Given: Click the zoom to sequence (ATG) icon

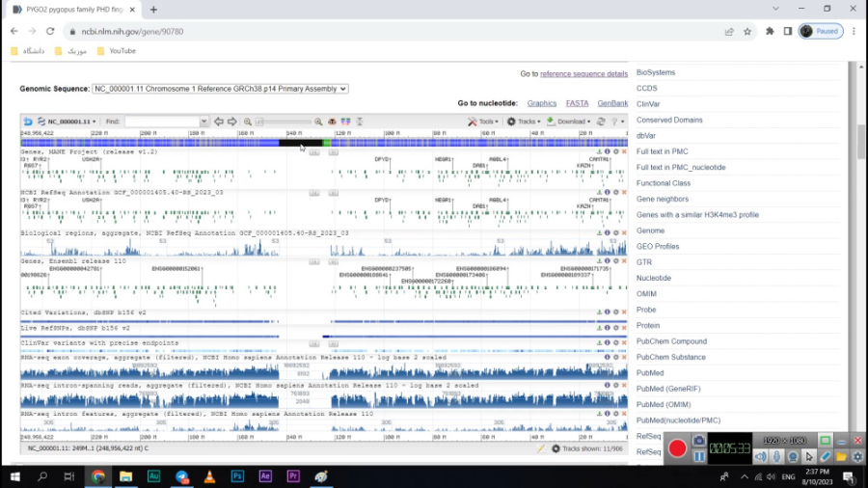Looking at the screenshot, I should tap(332, 122).
